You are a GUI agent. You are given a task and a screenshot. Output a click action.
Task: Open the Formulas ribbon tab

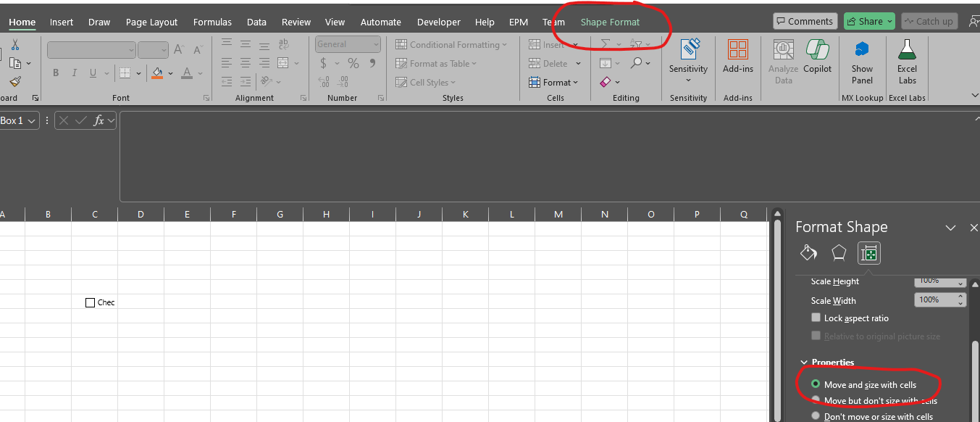pos(212,22)
